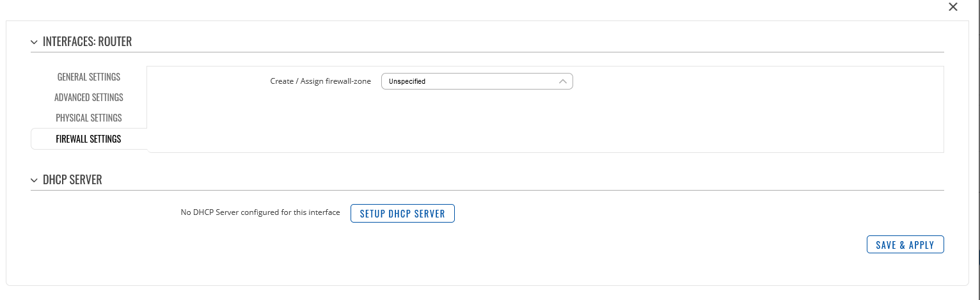Open the Unspecified firewall-zone dropdown
980x300 pixels.
(477, 81)
